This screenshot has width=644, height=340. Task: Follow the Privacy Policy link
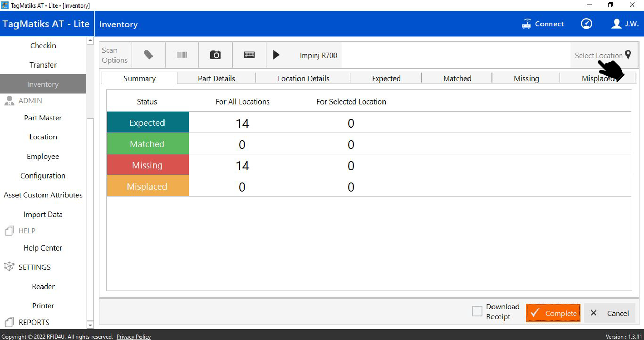point(133,337)
